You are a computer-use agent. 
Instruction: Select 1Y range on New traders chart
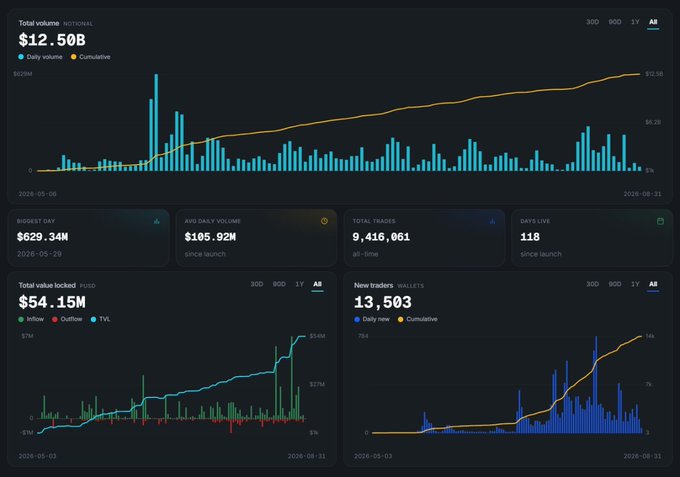pos(635,284)
